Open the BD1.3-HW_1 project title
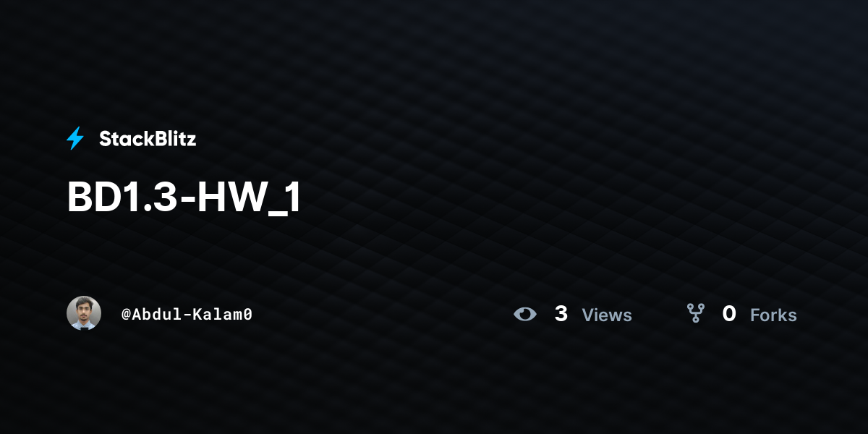 [x=184, y=197]
